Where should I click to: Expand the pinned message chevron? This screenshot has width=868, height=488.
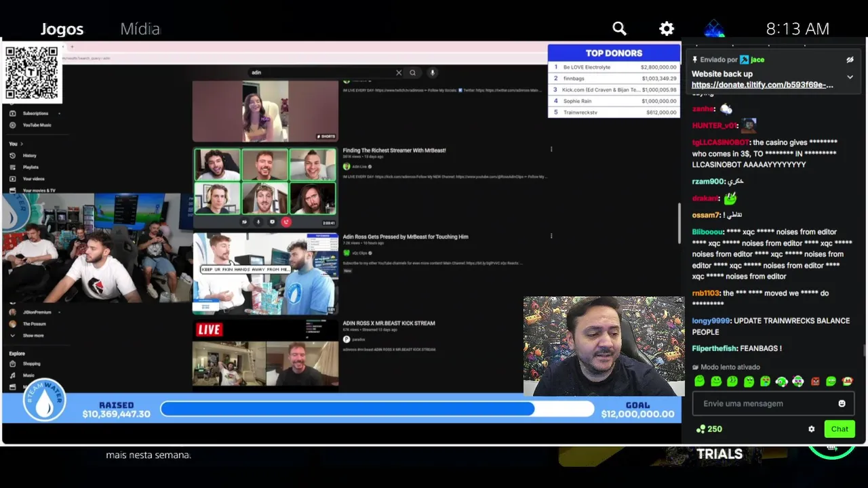(x=850, y=77)
